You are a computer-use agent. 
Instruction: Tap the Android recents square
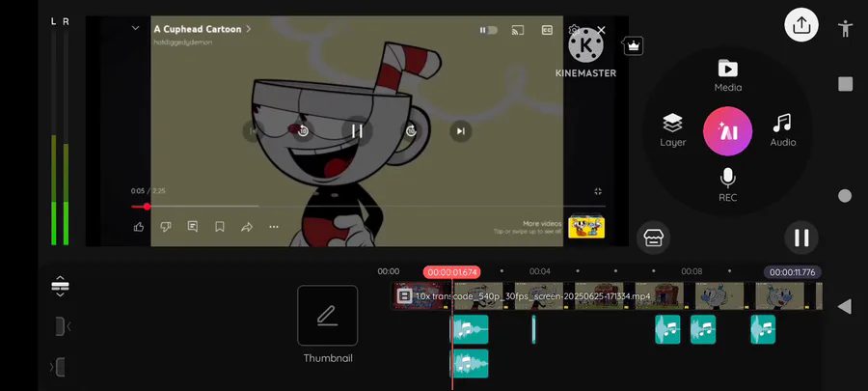pos(845,84)
